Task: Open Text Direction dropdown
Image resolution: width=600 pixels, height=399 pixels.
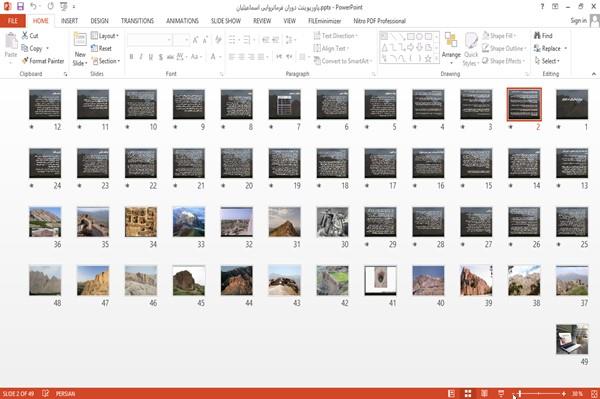Action: click(x=335, y=36)
